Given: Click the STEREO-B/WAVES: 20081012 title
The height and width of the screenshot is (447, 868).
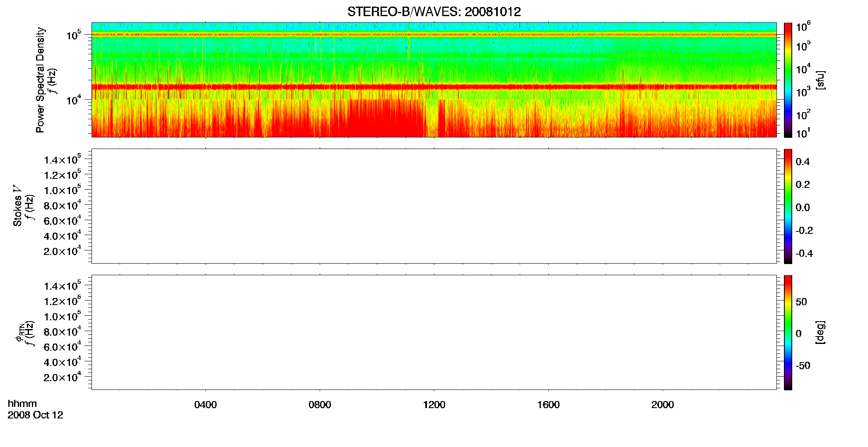Looking at the screenshot, I should 434,12.
